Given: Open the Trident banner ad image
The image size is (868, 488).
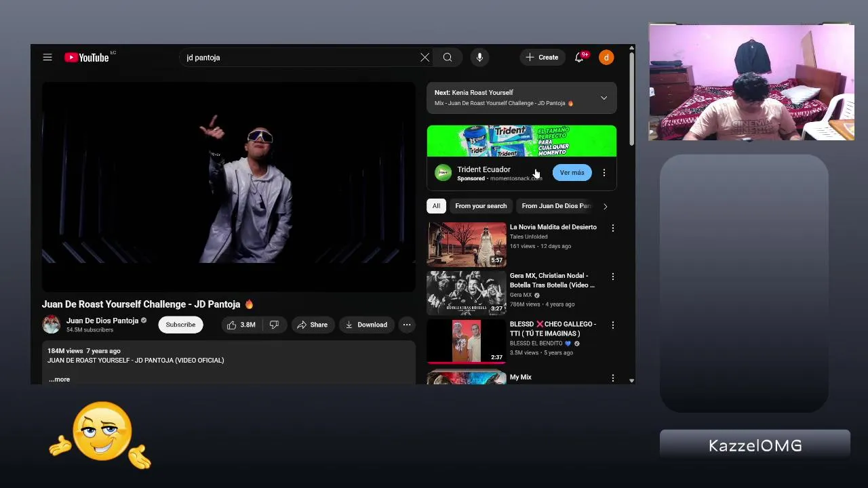Looking at the screenshot, I should [521, 141].
